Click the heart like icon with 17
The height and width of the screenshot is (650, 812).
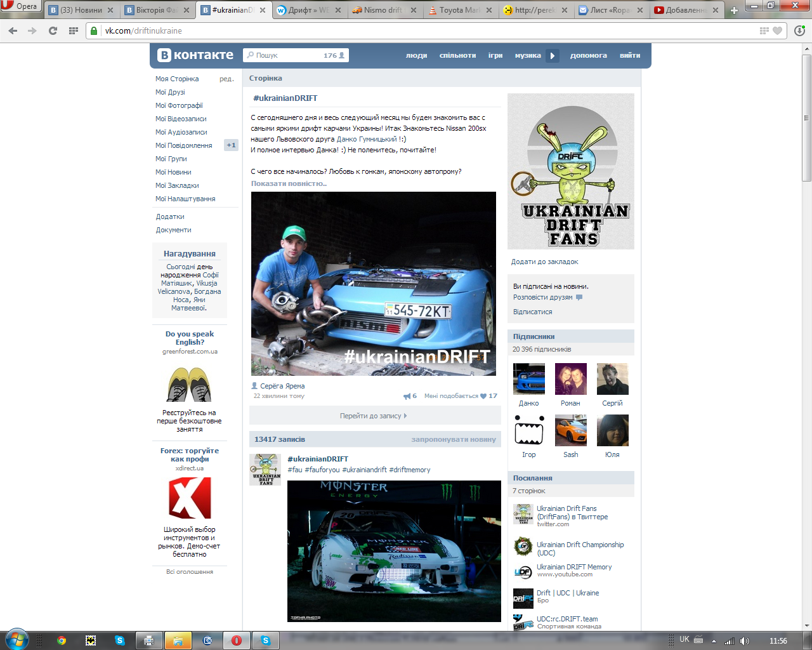(x=483, y=396)
